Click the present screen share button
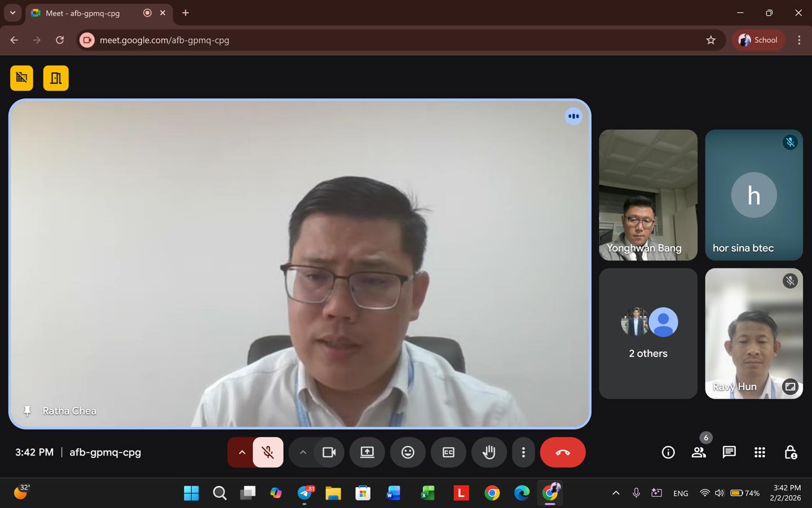812x508 pixels. [367, 452]
